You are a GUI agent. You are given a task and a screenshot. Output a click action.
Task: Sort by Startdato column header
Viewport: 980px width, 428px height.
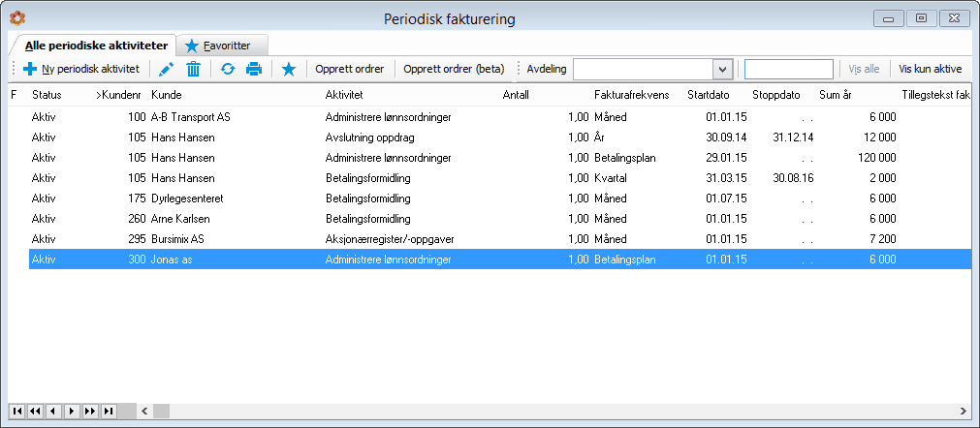pyautogui.click(x=709, y=95)
